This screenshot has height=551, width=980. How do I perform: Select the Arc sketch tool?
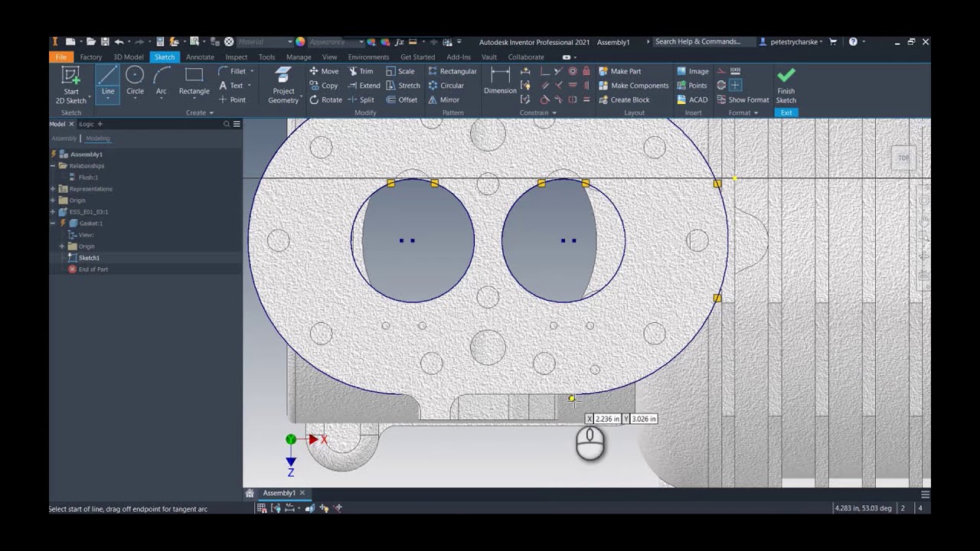[161, 83]
